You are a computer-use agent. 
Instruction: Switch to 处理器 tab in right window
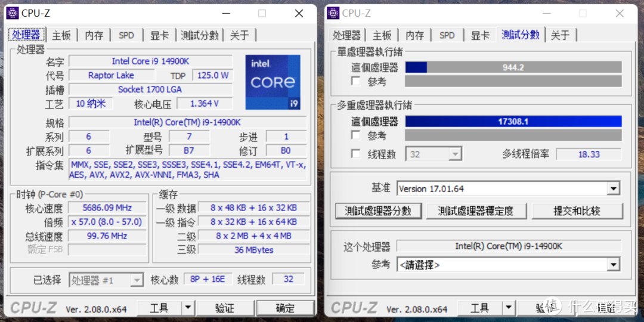[346, 35]
